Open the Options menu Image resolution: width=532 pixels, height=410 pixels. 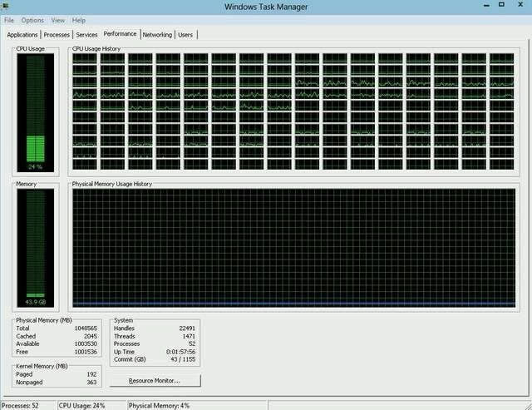(x=32, y=20)
